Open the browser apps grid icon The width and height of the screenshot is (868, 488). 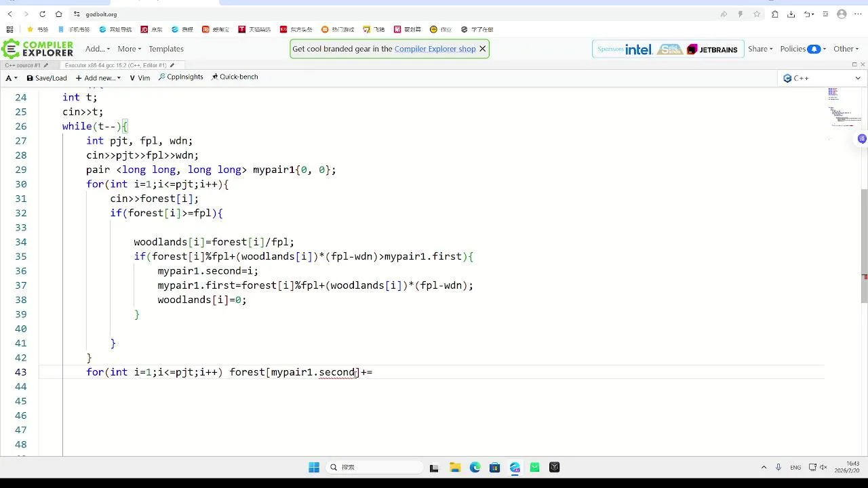(x=9, y=30)
